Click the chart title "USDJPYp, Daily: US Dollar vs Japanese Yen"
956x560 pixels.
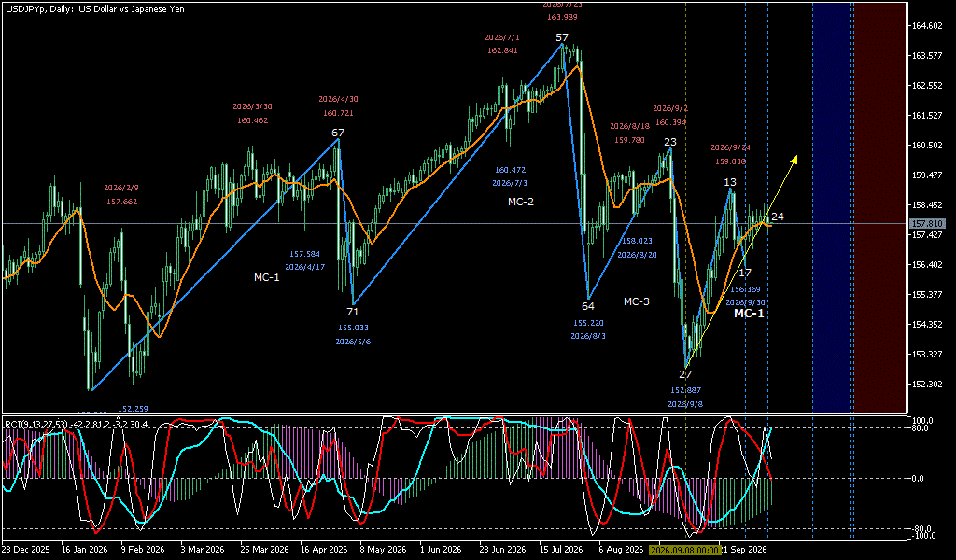94,9
